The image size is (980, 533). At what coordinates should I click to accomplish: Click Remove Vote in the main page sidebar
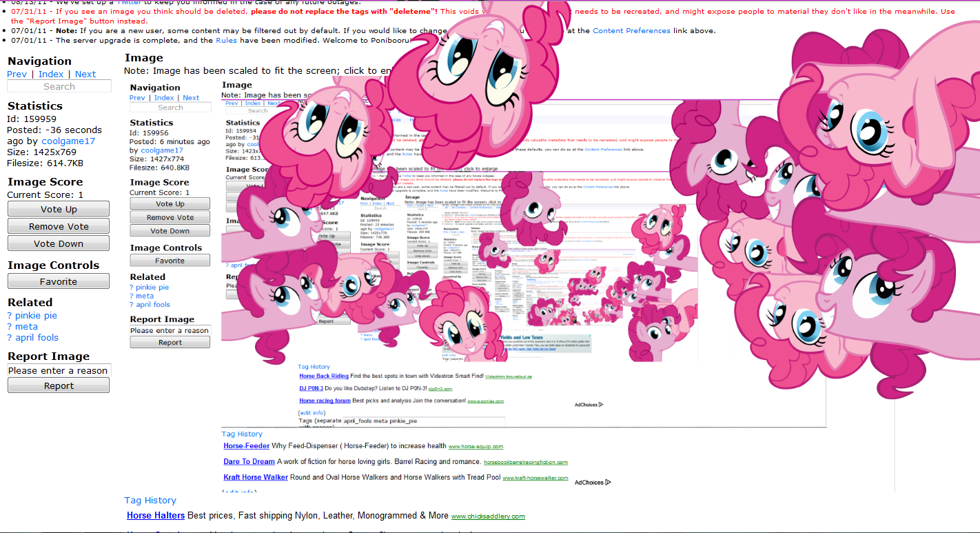coord(59,226)
